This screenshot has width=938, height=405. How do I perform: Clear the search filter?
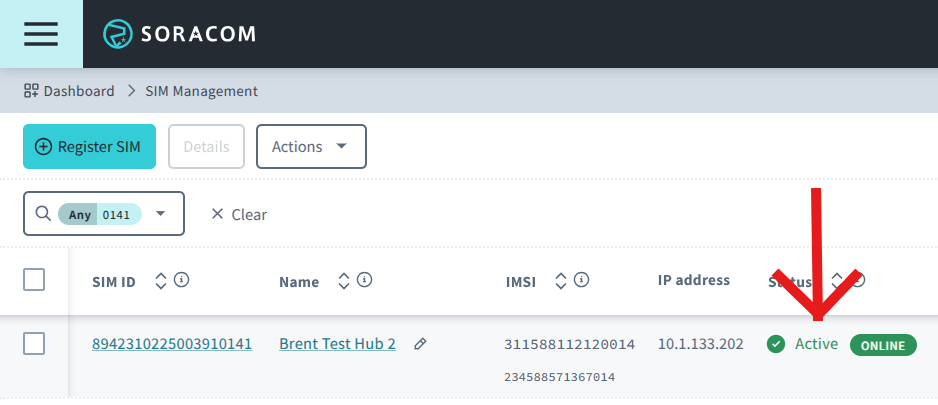pos(239,214)
